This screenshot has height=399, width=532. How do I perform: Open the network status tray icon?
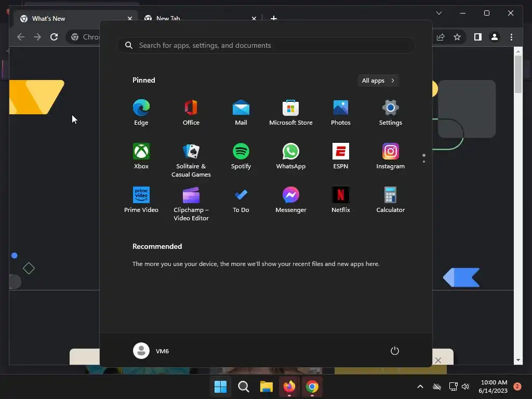[x=453, y=387]
